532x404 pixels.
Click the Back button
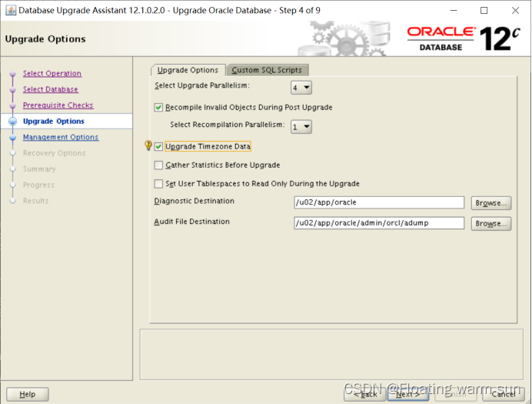(x=364, y=394)
